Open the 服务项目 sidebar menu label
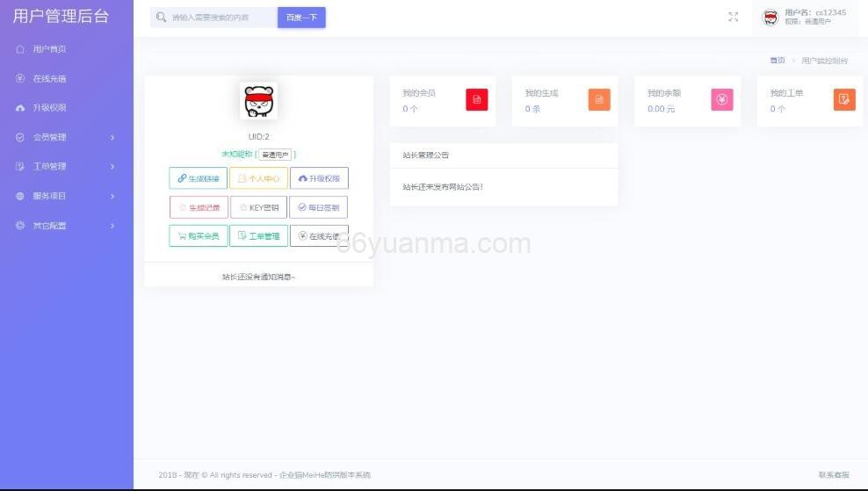The image size is (868, 491). pos(49,196)
